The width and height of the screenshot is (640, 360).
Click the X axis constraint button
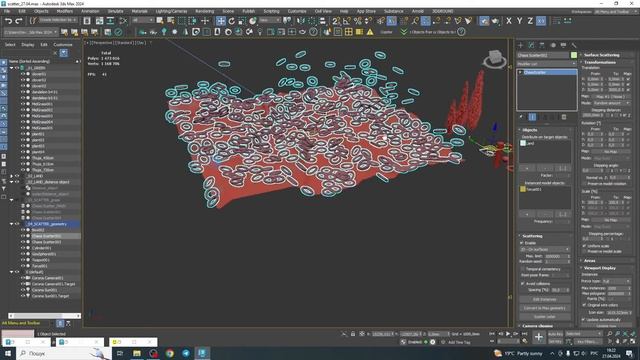pos(509,21)
